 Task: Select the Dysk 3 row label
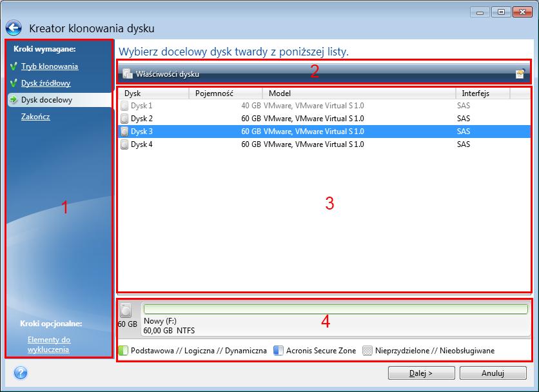(142, 132)
